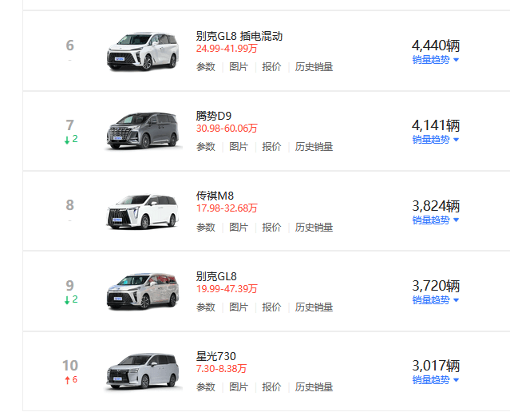Open the 别克GL8 插电混动 car thumbnail
Viewport: 510px width, 420px height.
tap(144, 51)
